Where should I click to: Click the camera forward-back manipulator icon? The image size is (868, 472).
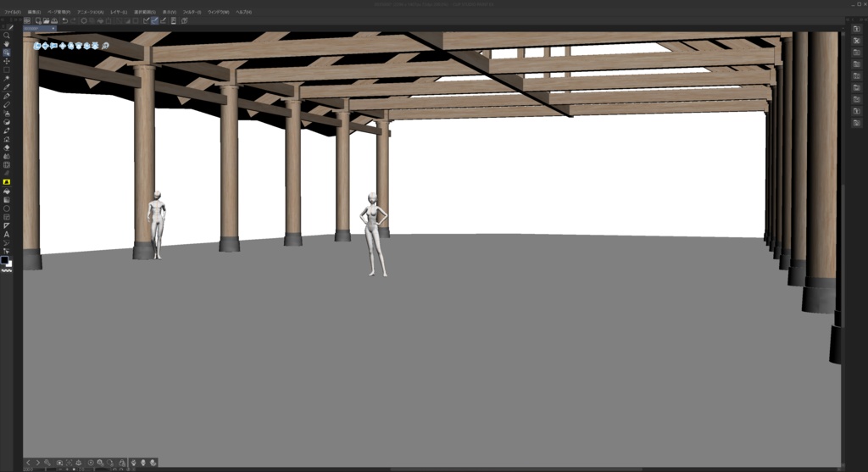[x=53, y=46]
